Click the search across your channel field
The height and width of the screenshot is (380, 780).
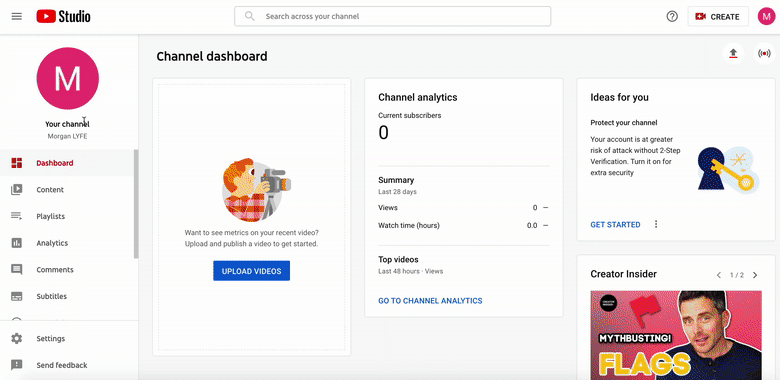pyautogui.click(x=392, y=16)
